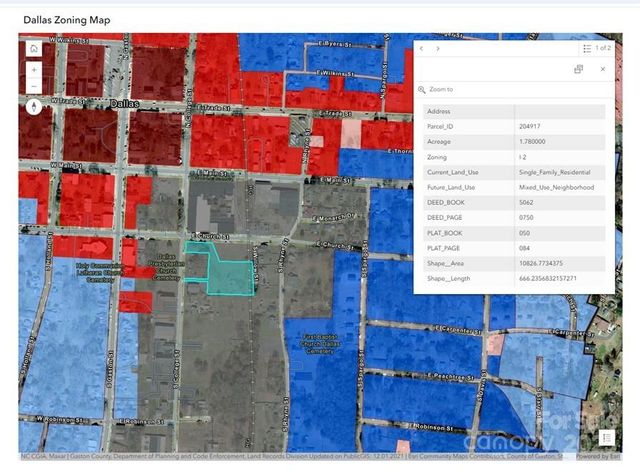Open the popup feature list menu
This screenshot has height=470, width=640.
point(587,48)
